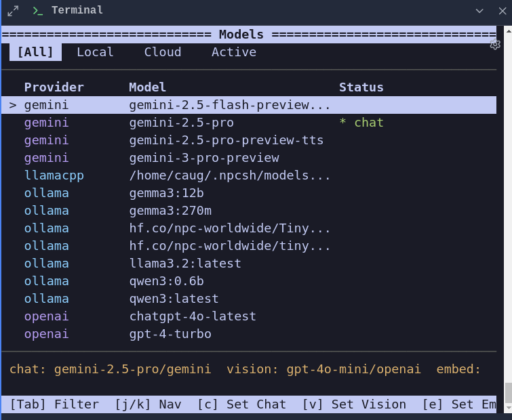Close the Terminal panel
The image size is (512, 420).
[503, 11]
